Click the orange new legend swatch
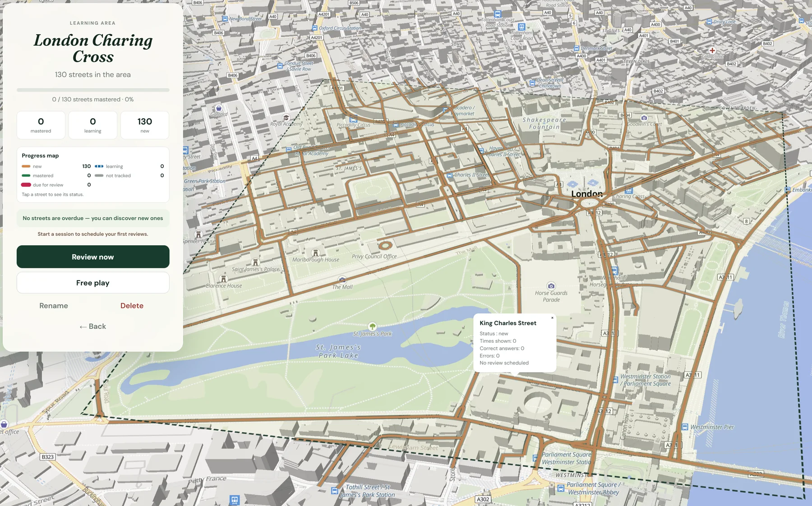Image resolution: width=812 pixels, height=506 pixels. pyautogui.click(x=26, y=166)
